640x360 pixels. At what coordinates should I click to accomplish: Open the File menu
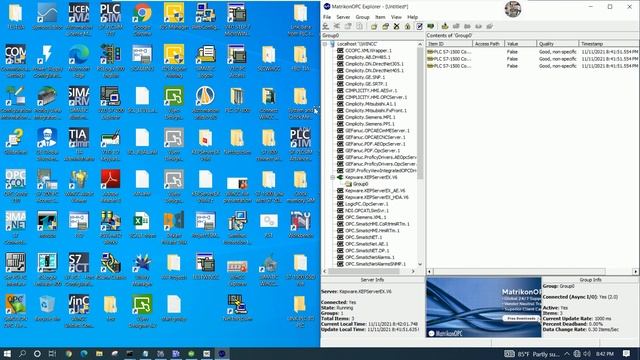click(x=327, y=17)
